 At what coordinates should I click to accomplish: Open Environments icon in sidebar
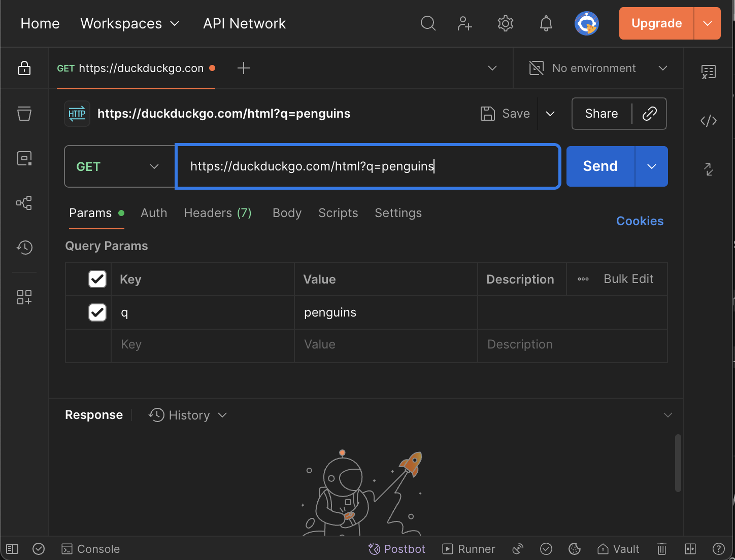click(x=24, y=158)
